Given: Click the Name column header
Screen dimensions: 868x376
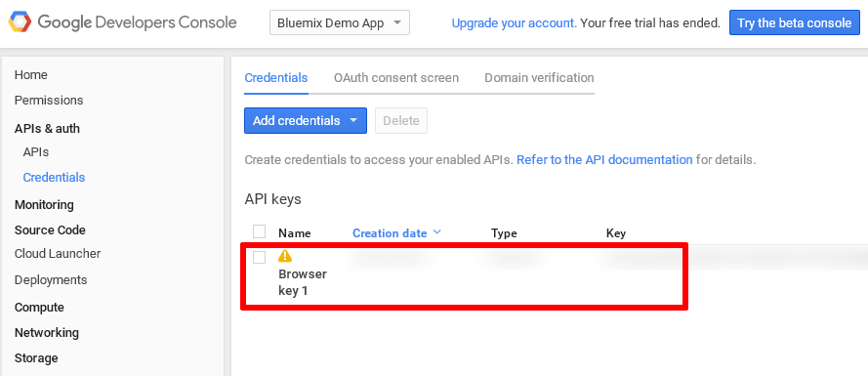Looking at the screenshot, I should coord(295,233).
